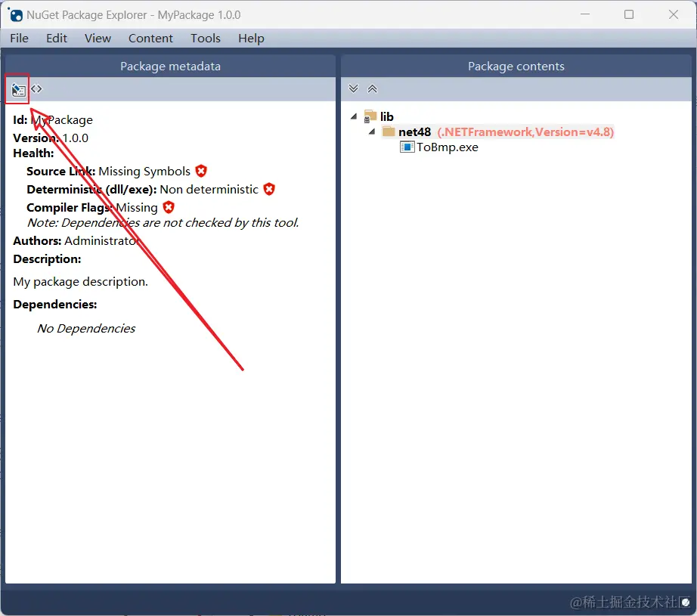697x616 pixels.
Task: Click the 'Non deterministic' text
Action: (x=209, y=189)
